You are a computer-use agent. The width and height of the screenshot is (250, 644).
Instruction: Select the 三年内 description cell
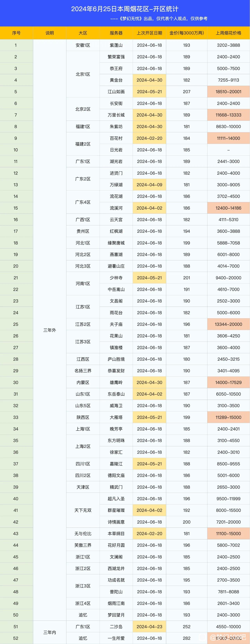point(50,632)
